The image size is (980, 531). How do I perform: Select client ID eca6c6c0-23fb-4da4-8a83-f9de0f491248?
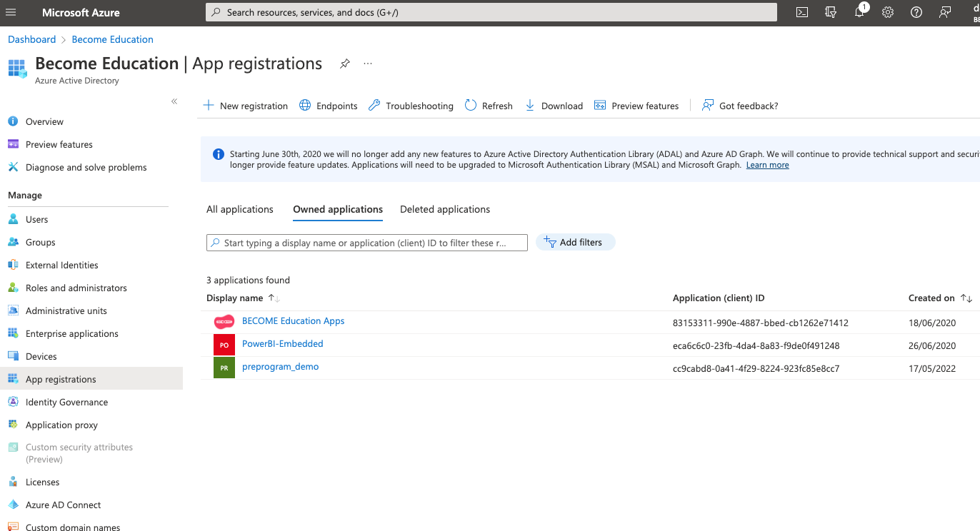click(756, 345)
